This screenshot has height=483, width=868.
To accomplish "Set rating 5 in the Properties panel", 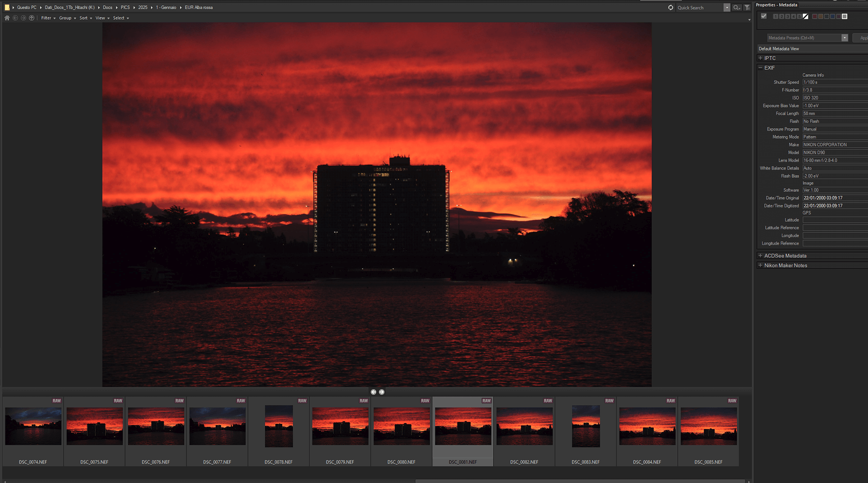I will coord(799,16).
